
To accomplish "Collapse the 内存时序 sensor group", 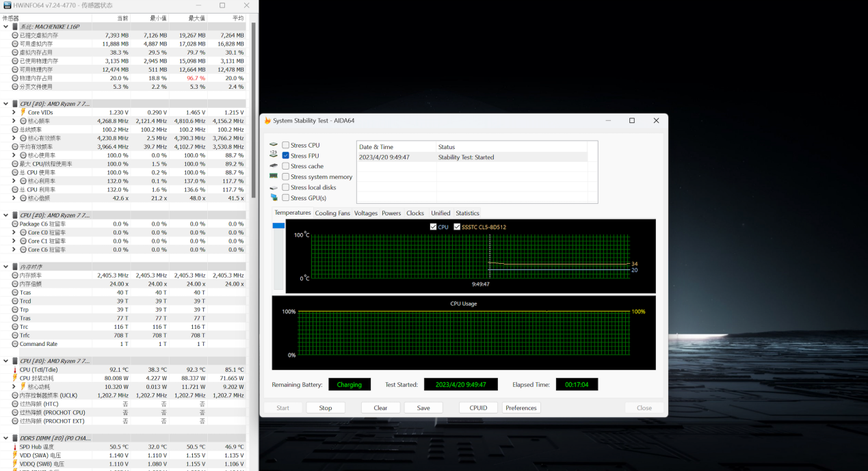I will (6, 267).
